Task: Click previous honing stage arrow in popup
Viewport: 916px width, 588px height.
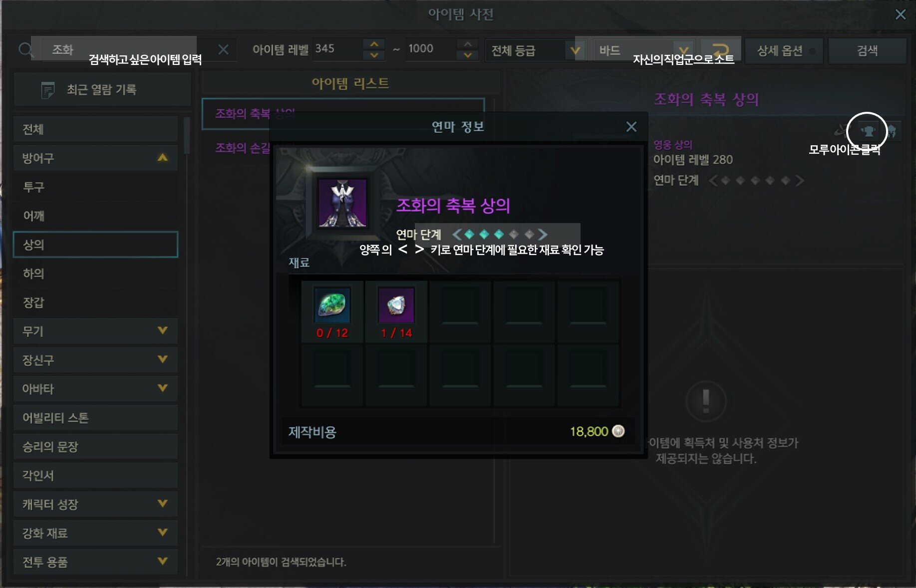Action: pos(456,234)
